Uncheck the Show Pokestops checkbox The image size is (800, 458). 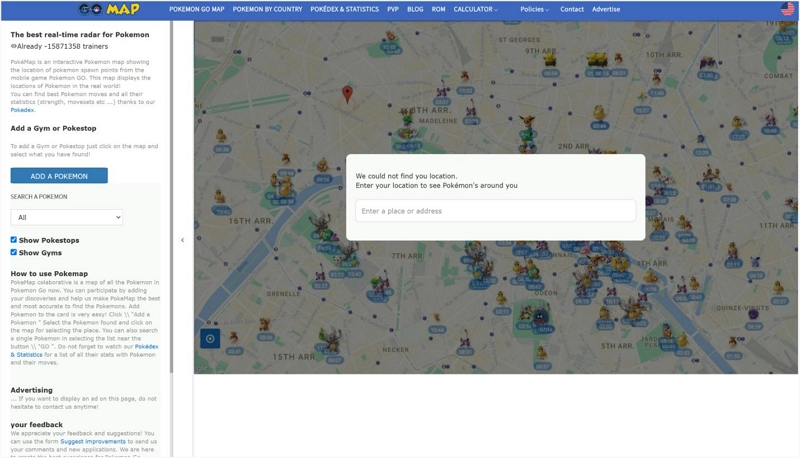[14, 240]
